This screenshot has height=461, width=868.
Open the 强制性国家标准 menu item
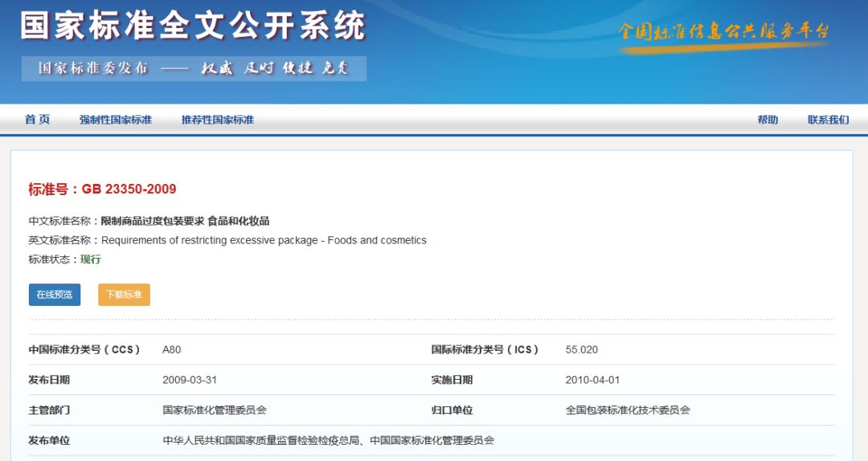115,120
